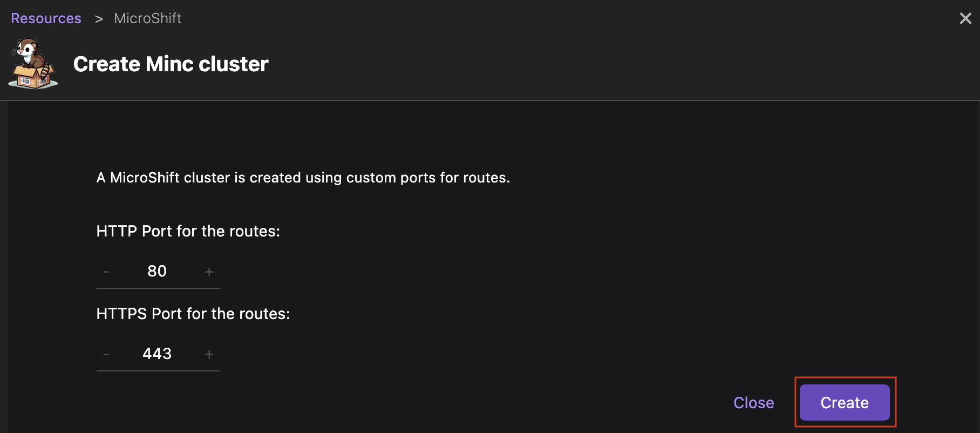Viewport: 980px width, 433px height.
Task: Decrement the HTTP port with the minus stepper
Action: click(106, 272)
